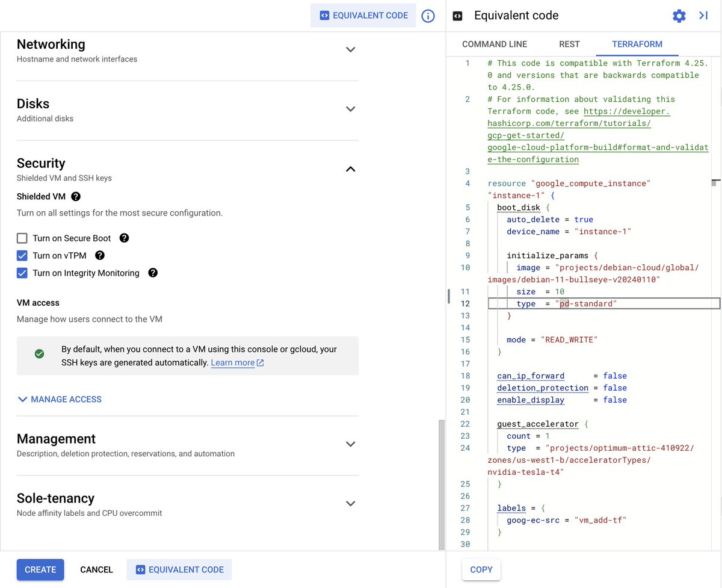Open help for Secure Boot
The height and width of the screenshot is (588, 722).
124,238
